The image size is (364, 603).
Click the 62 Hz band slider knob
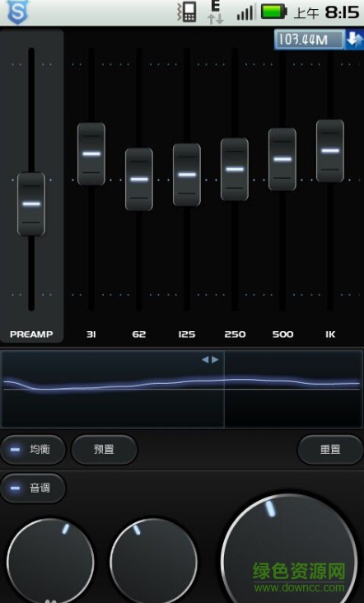click(138, 180)
